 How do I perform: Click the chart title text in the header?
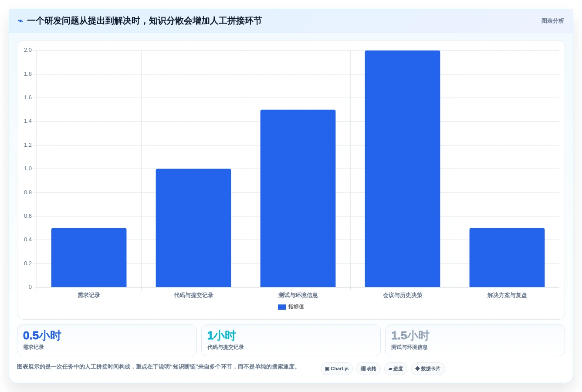pyautogui.click(x=144, y=21)
